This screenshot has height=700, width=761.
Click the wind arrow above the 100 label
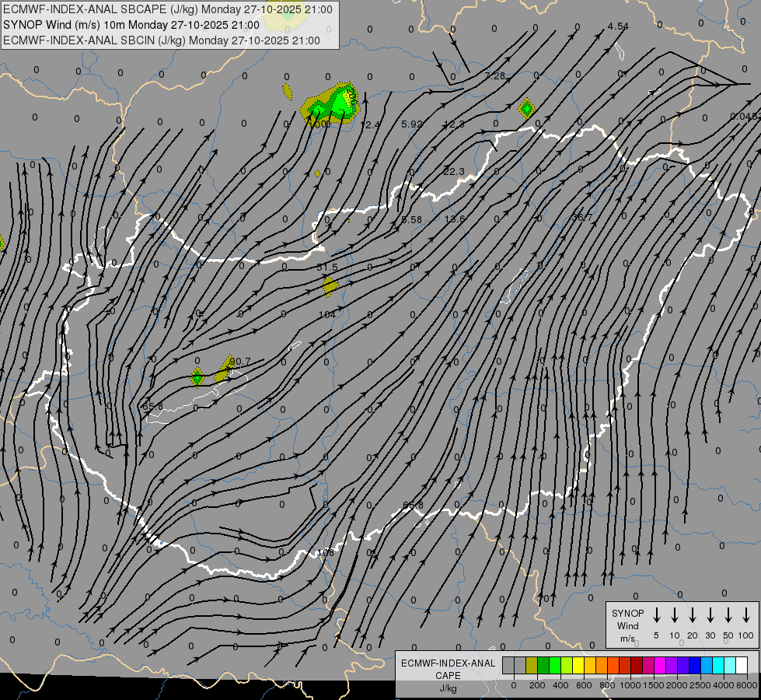[746, 615]
